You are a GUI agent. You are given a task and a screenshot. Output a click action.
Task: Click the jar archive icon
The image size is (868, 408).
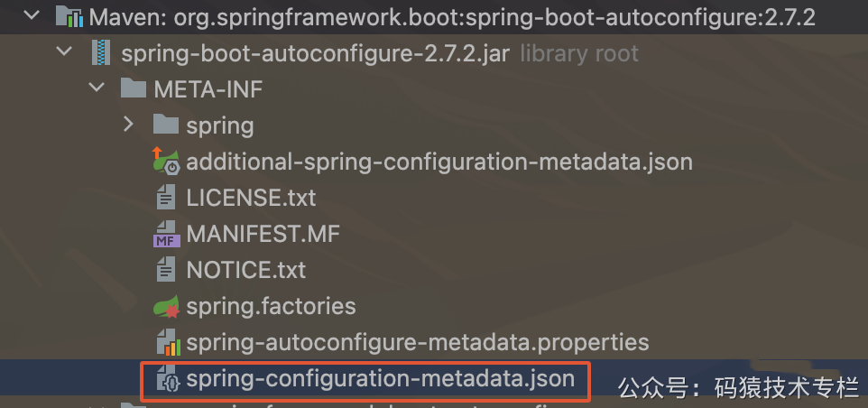tap(101, 53)
